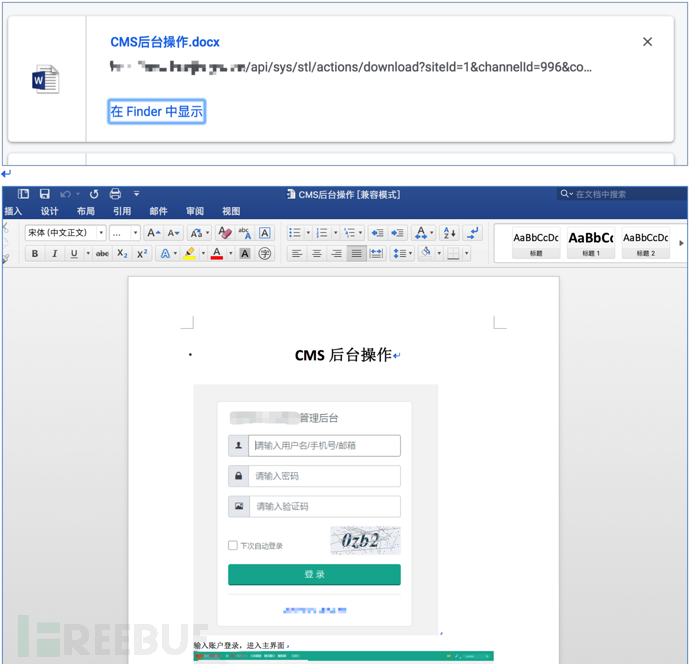Open the Undo history dropdown arrow
The width and height of the screenshot is (690, 664).
pyautogui.click(x=78, y=194)
